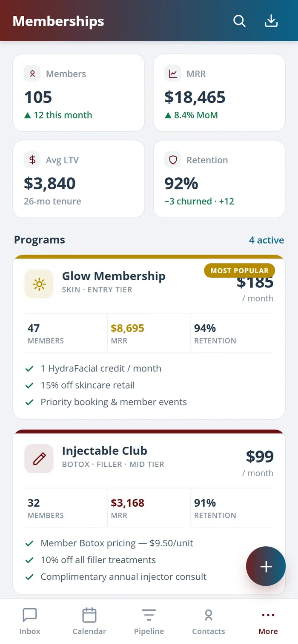Tap the download export icon

[271, 21]
